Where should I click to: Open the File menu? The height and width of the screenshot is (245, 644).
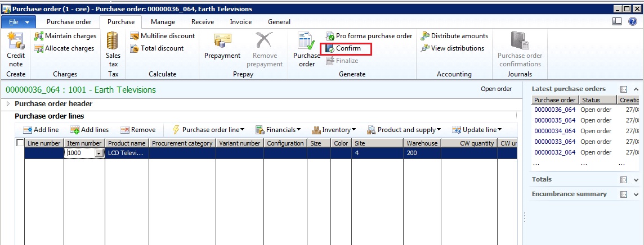tap(19, 22)
